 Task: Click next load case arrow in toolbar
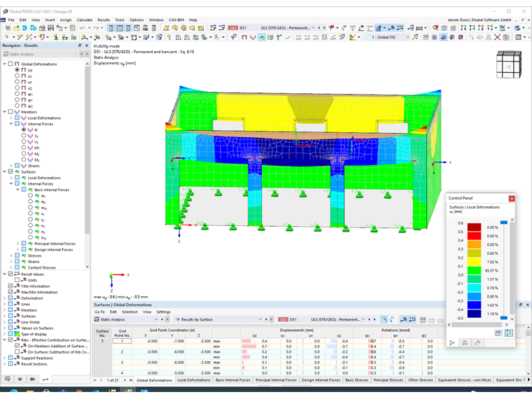coord(324,28)
